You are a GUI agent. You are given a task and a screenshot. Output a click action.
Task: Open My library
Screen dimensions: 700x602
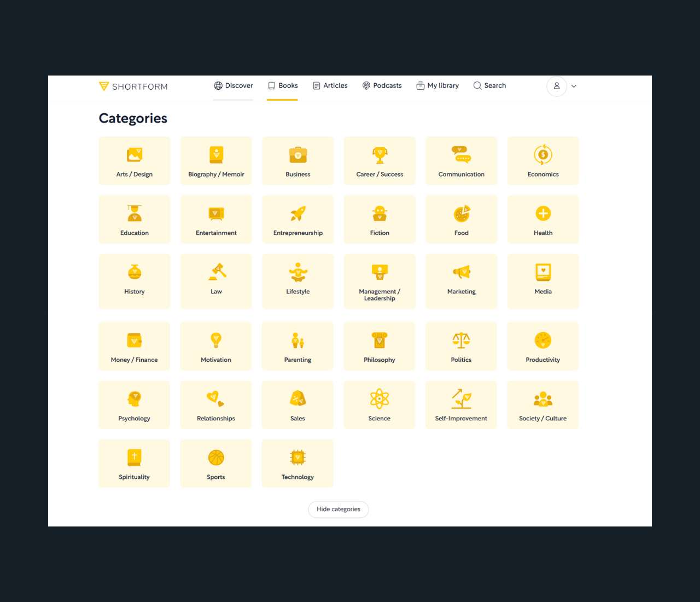[437, 86]
